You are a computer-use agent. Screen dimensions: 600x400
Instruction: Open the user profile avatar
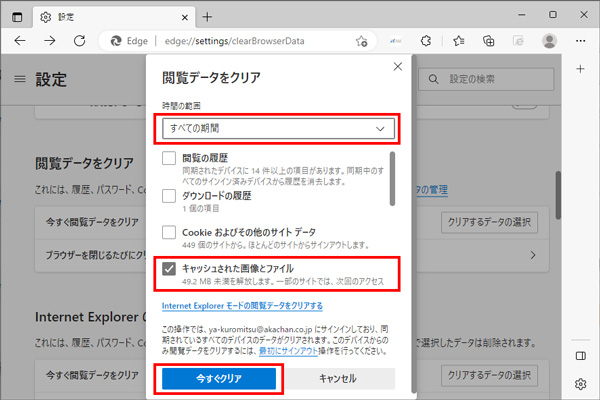549,41
